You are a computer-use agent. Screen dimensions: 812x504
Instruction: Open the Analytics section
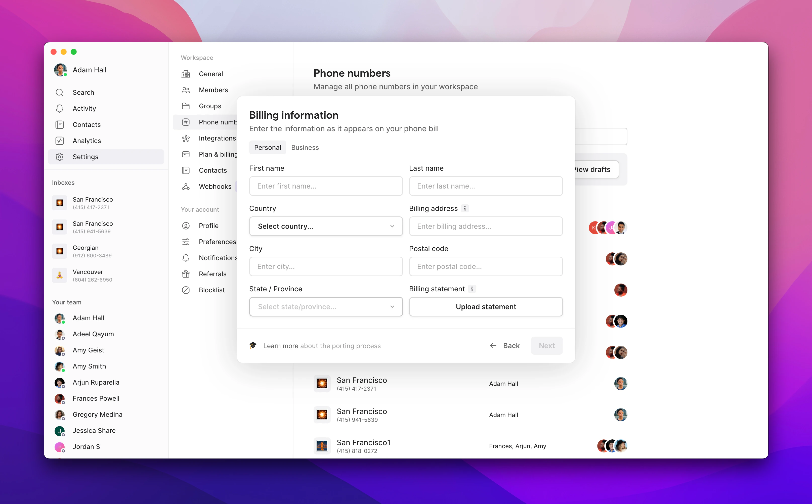tap(87, 140)
